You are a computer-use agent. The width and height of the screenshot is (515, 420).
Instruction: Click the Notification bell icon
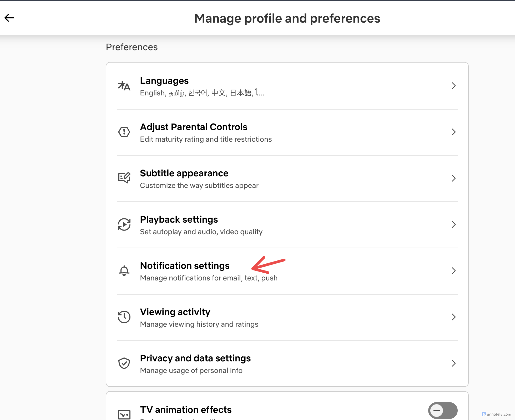pos(124,270)
